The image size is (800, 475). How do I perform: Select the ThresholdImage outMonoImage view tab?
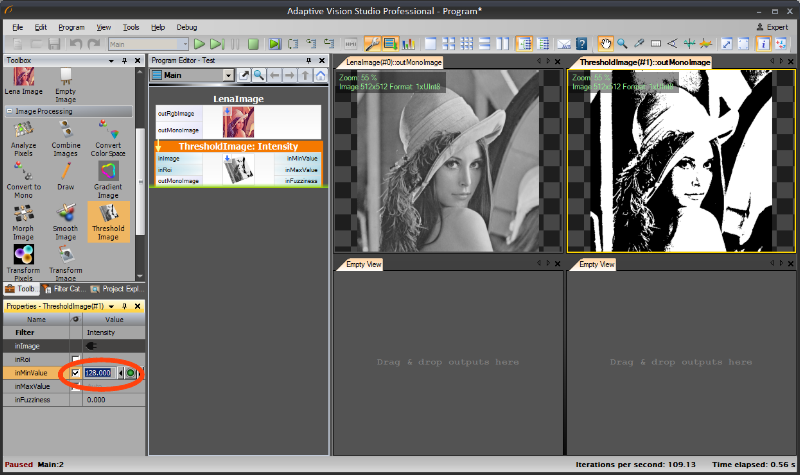(645, 62)
